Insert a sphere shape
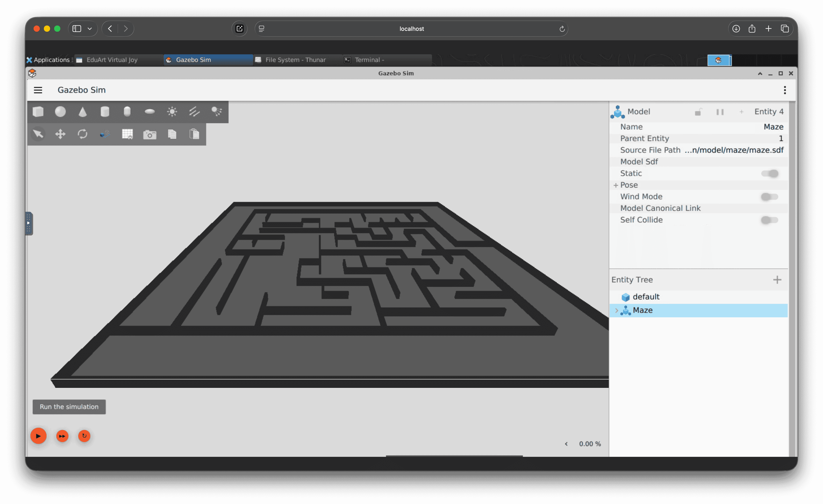The height and width of the screenshot is (504, 823). (60, 112)
